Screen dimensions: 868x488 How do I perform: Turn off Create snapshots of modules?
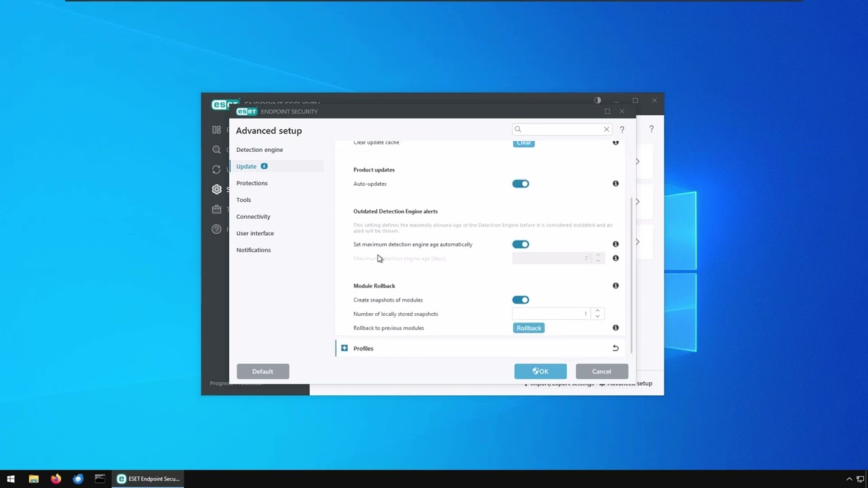coord(521,300)
